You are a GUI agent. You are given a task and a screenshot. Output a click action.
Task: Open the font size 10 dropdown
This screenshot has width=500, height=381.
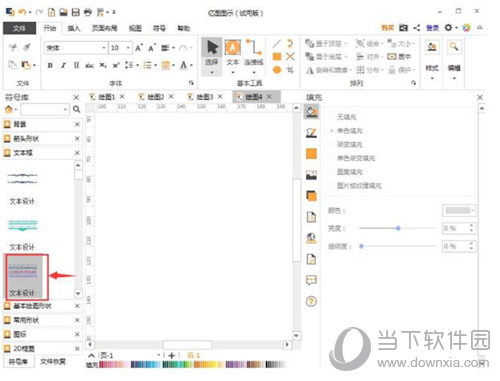click(128, 48)
